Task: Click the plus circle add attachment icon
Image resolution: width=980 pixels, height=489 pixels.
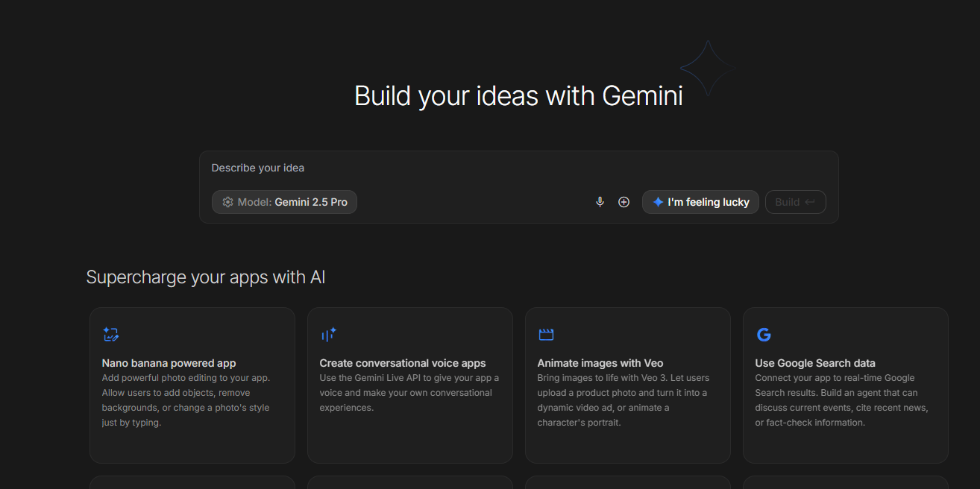Action: (624, 202)
